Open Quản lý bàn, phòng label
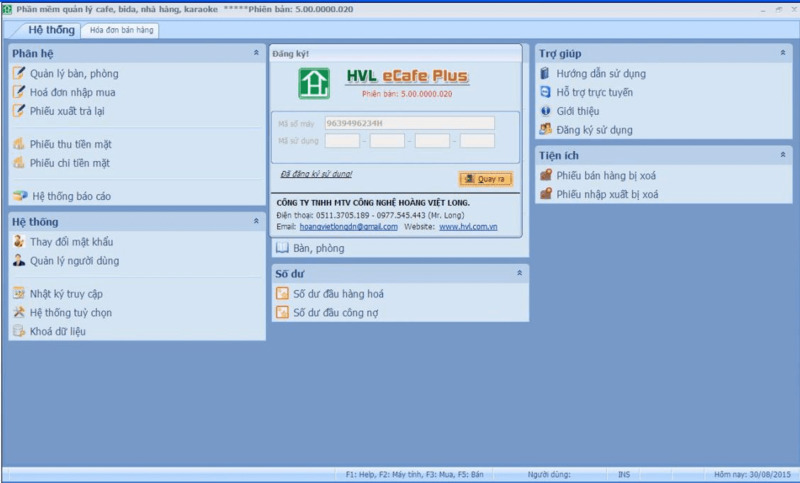The height and width of the screenshot is (483, 800). [74, 73]
